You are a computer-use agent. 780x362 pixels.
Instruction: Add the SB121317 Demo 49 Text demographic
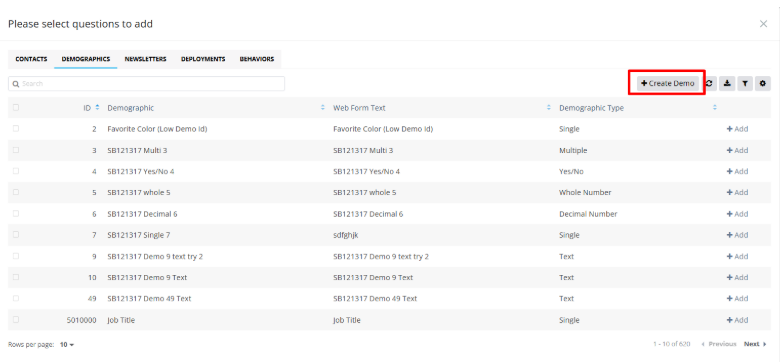pyautogui.click(x=737, y=298)
